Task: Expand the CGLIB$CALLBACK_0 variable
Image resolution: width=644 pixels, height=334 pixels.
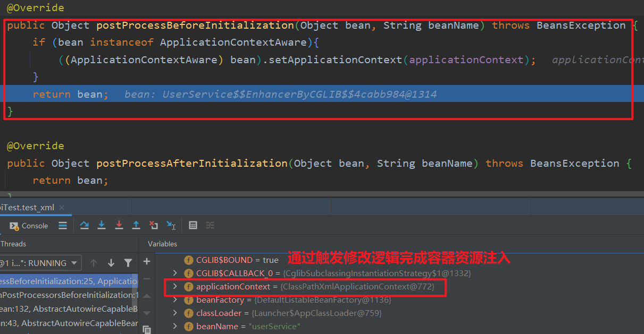Action: tap(175, 273)
